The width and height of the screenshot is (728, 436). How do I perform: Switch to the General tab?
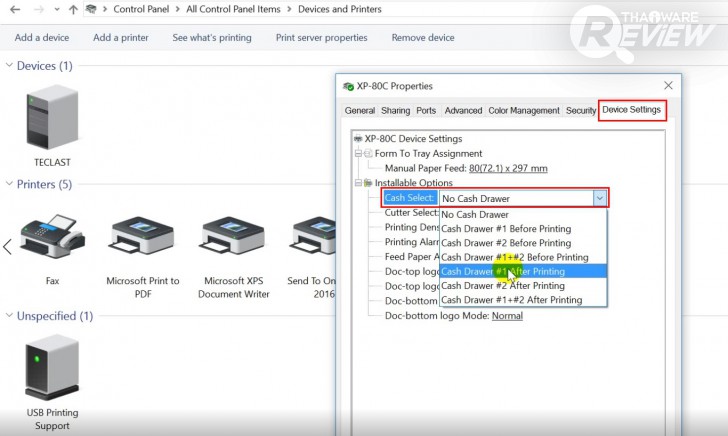359,111
